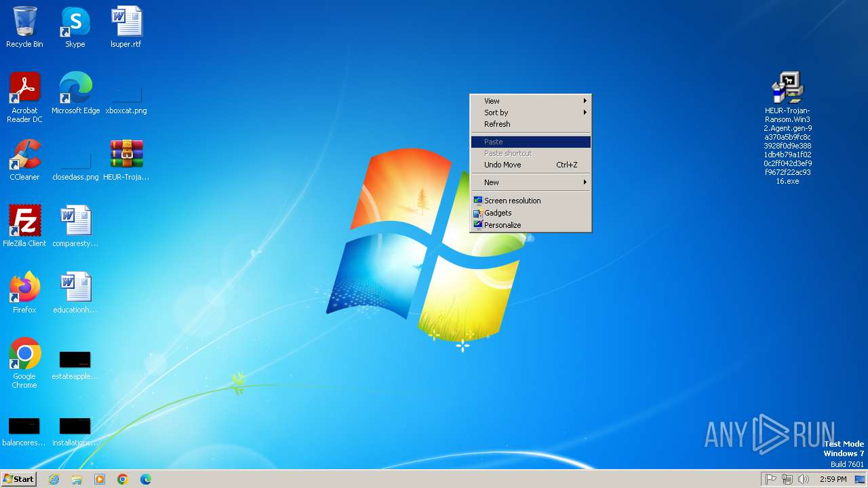The image size is (868, 488).
Task: Choose Gadgets in the context menu
Action: pyautogui.click(x=530, y=213)
